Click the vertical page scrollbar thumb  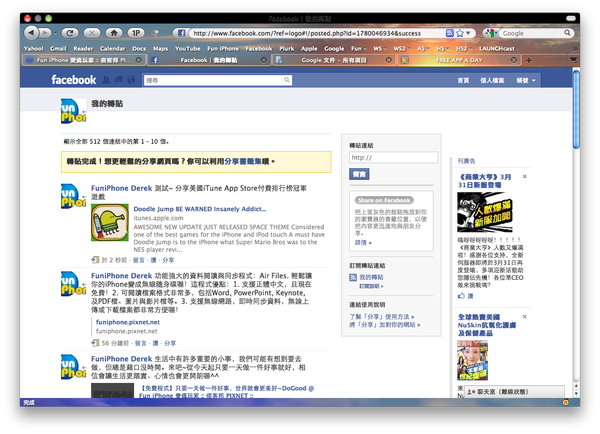coord(576,109)
